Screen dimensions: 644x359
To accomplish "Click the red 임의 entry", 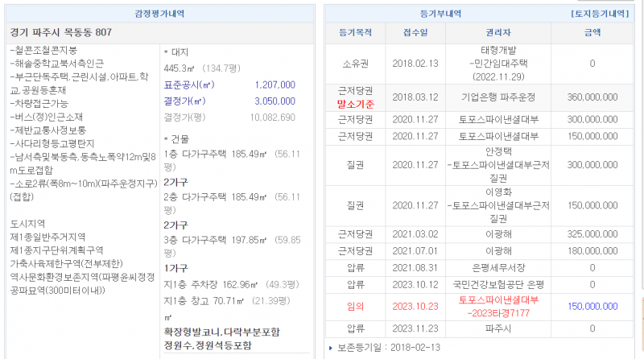I will click(355, 306).
